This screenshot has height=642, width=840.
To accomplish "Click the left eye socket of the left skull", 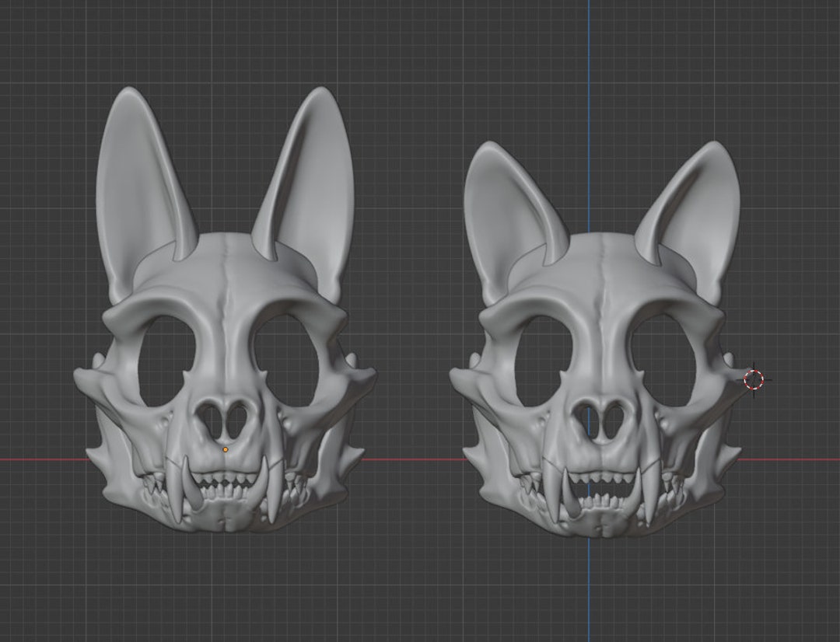I will (166, 358).
